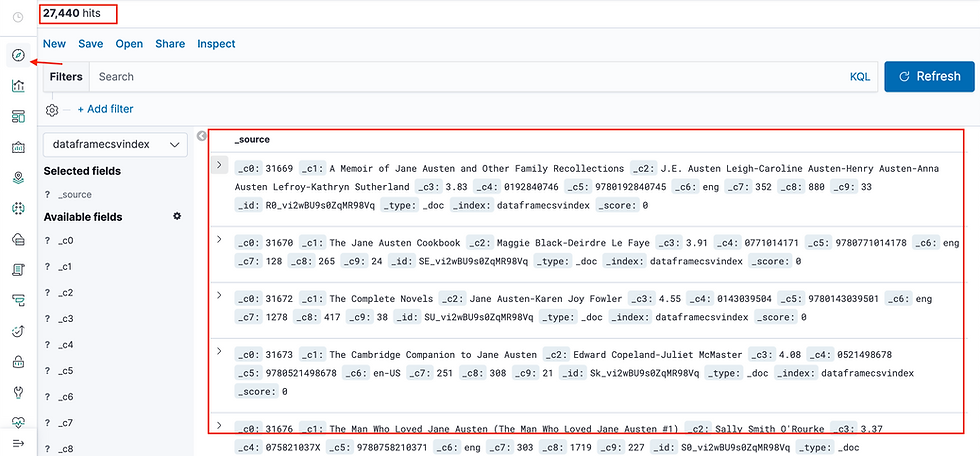Click New in the top menu
Image resolution: width=980 pixels, height=456 pixels.
[54, 44]
